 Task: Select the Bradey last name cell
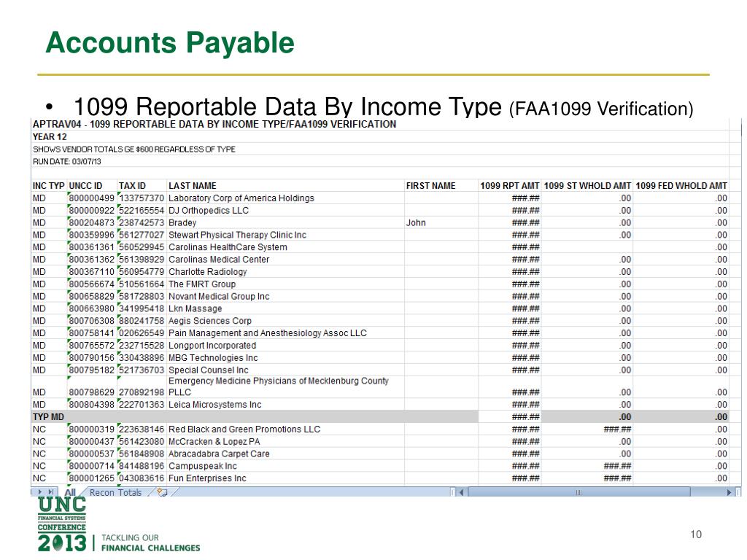(285, 223)
